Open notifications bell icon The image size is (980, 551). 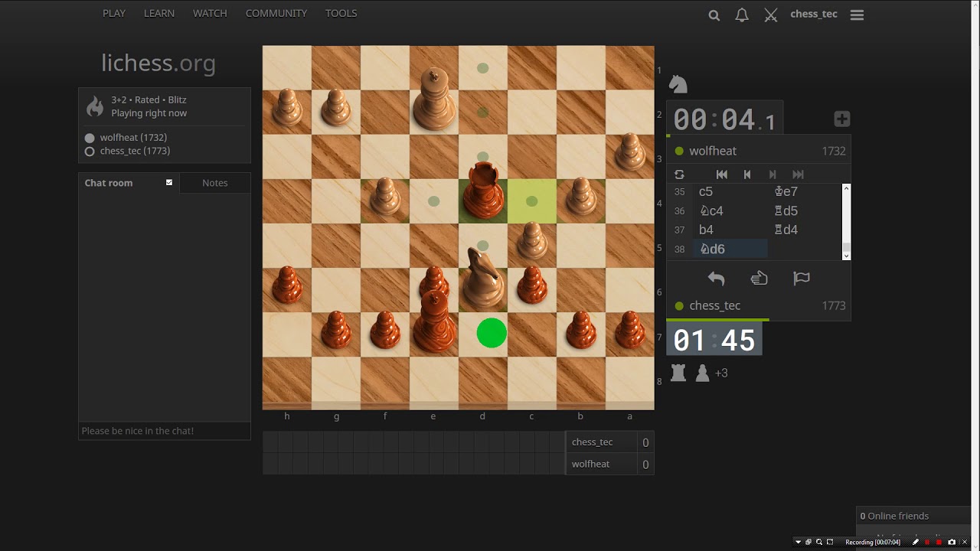[742, 15]
